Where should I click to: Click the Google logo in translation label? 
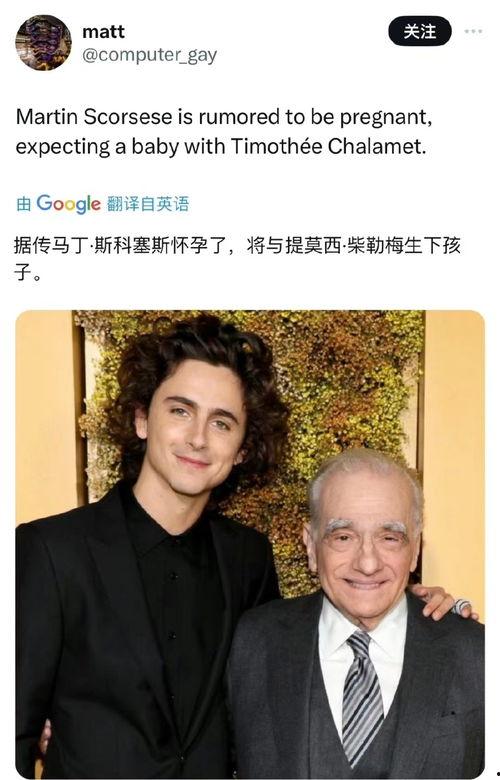(69, 204)
